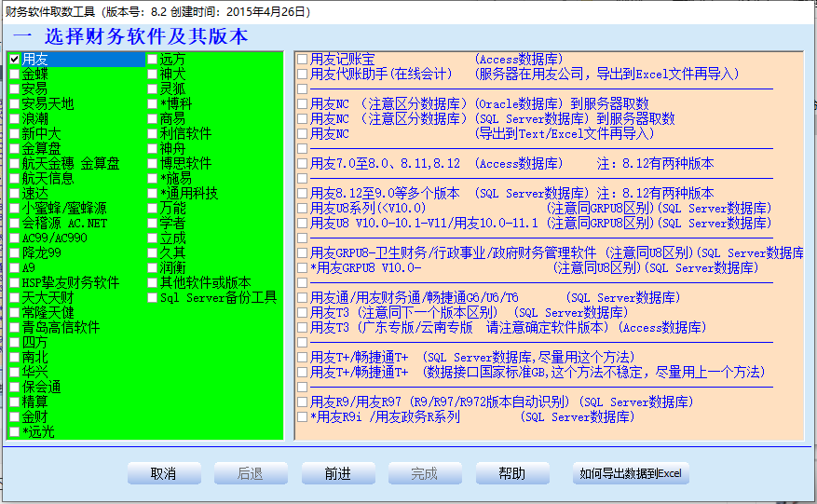
Task: Check 用友通/用友财务通/畅捷通G6/U6/T6 version
Action: [302, 297]
